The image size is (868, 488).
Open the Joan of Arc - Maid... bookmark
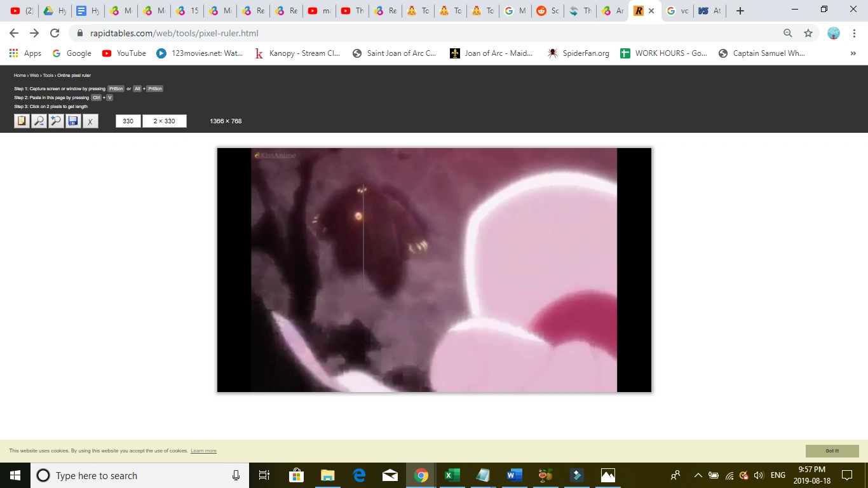[x=492, y=53]
